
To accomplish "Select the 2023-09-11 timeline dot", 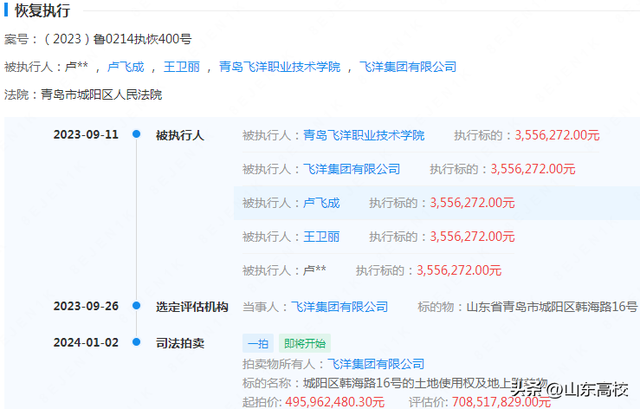I will (136, 134).
